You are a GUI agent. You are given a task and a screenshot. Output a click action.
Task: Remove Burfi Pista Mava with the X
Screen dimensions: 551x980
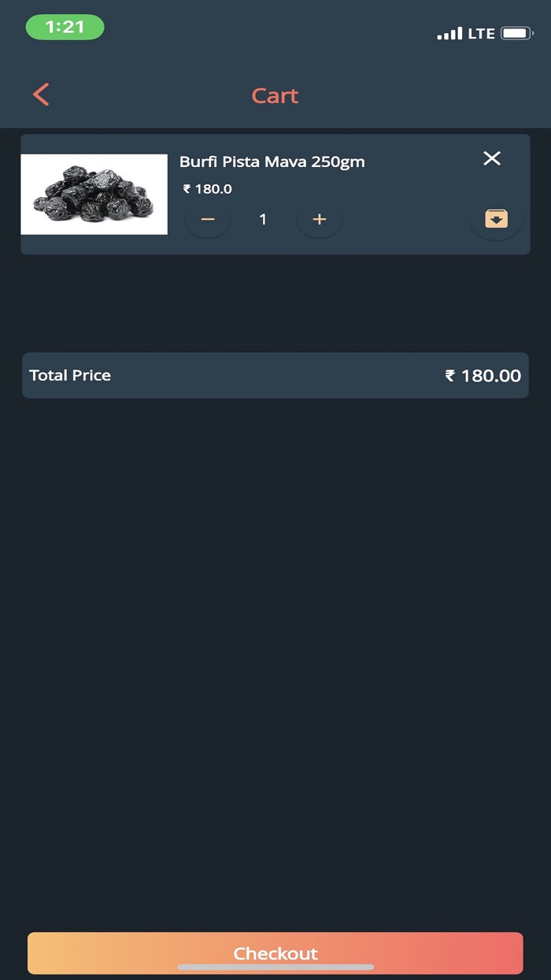[492, 158]
